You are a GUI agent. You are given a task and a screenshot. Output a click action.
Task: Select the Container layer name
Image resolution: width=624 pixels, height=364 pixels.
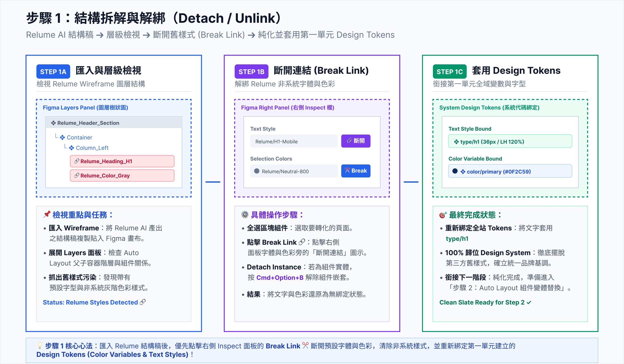(80, 137)
